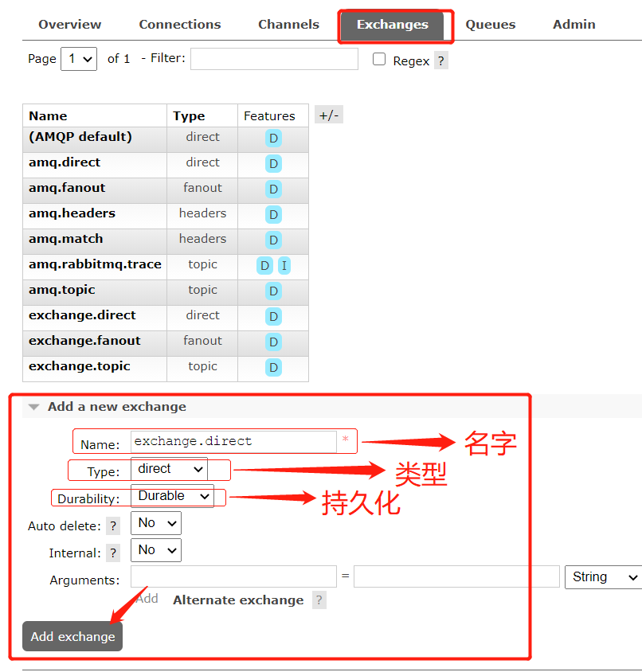Sort the table by the Name header
Viewport: 642px width, 672px height.
click(x=48, y=115)
